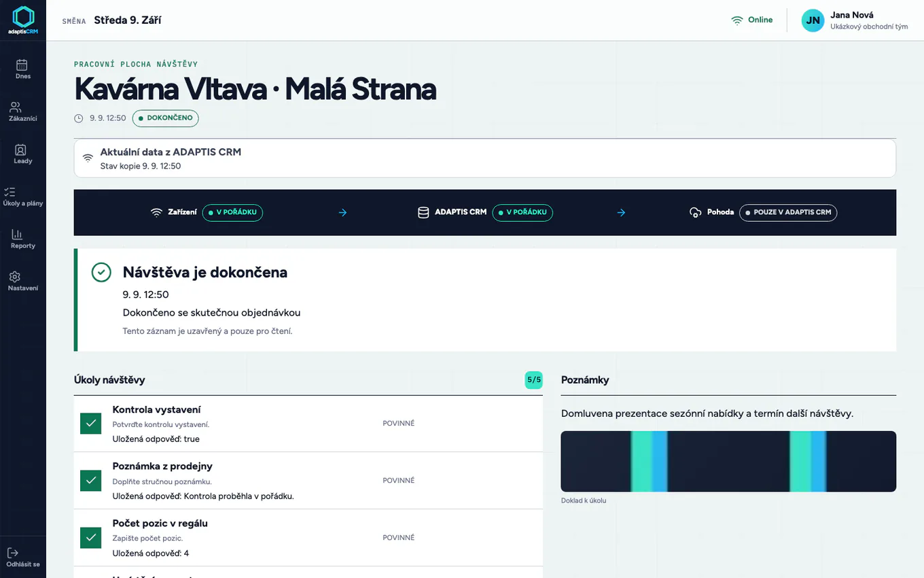Click Návštěva je dokončena heading

205,273
